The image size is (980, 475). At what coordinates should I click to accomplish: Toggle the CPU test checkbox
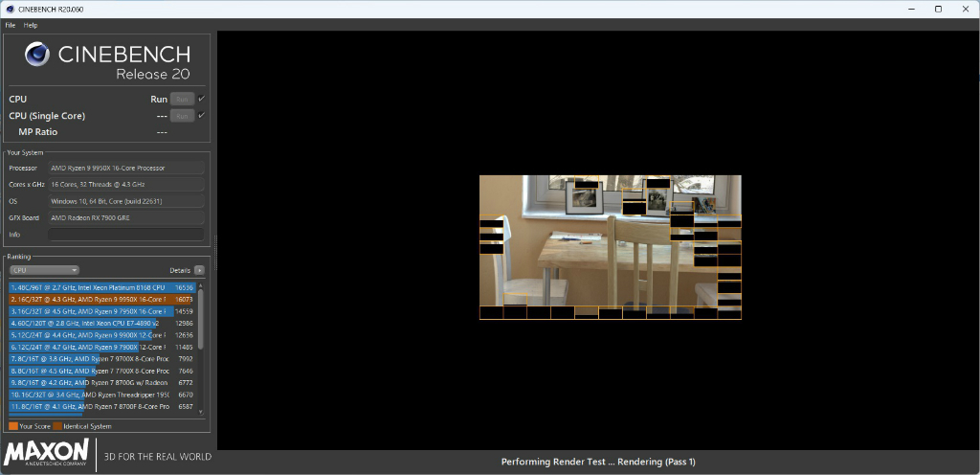pyautogui.click(x=201, y=99)
